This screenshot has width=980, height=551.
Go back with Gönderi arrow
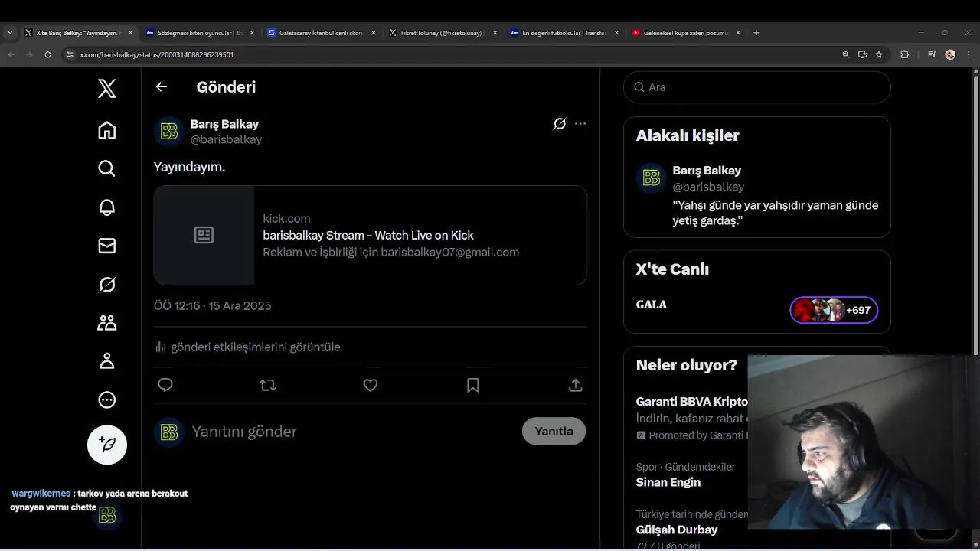[162, 86]
